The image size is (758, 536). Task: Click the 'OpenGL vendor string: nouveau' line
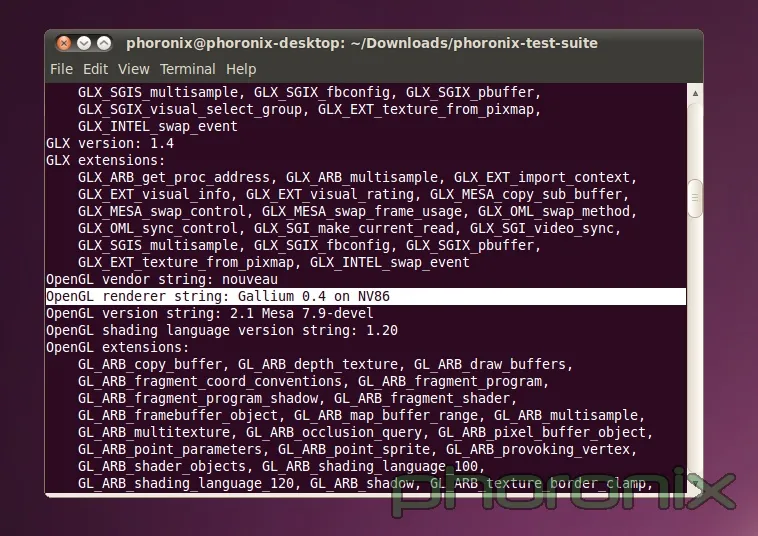point(162,279)
